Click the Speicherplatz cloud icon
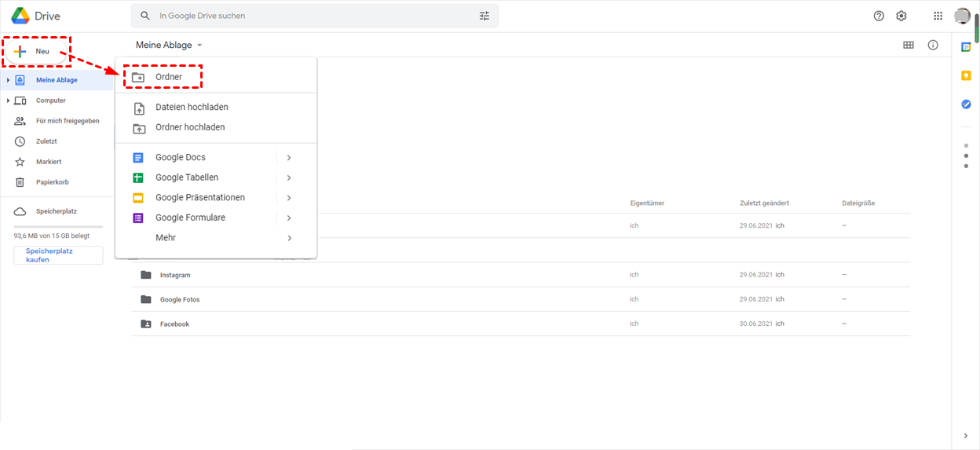This screenshot has width=980, height=450. (x=20, y=211)
